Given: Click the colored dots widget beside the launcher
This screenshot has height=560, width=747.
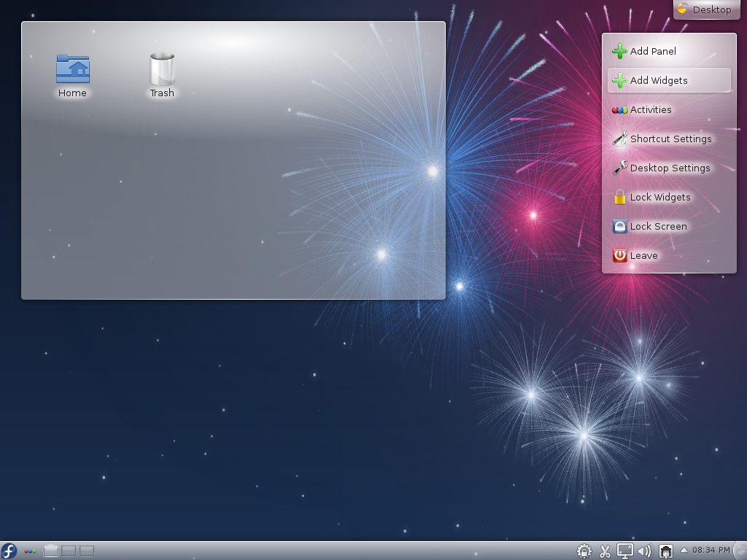Looking at the screenshot, I should click(x=29, y=551).
